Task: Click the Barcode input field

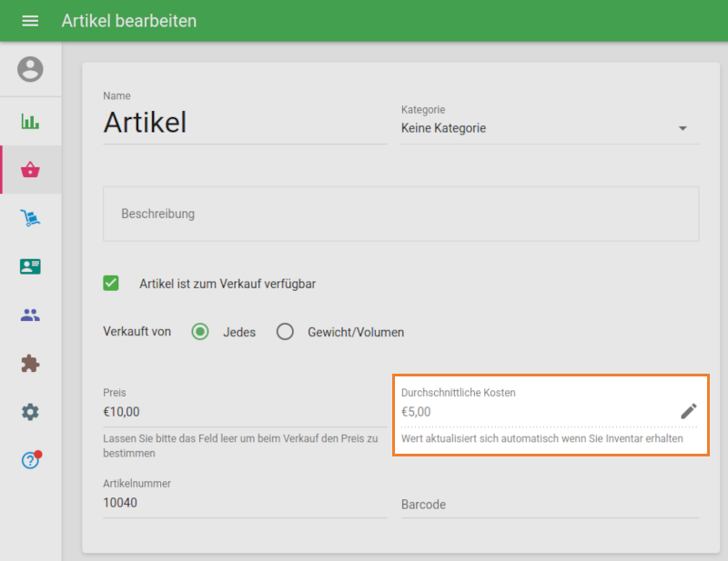Action: tap(549, 505)
